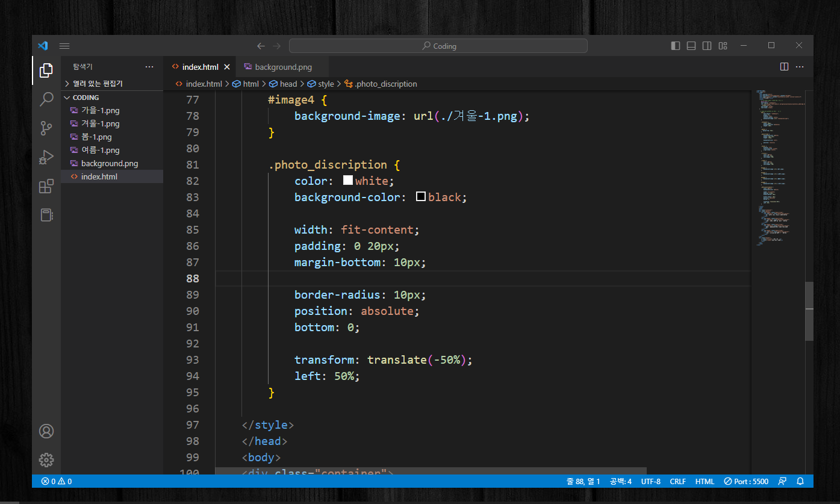Split the editor to the right

(x=784, y=67)
